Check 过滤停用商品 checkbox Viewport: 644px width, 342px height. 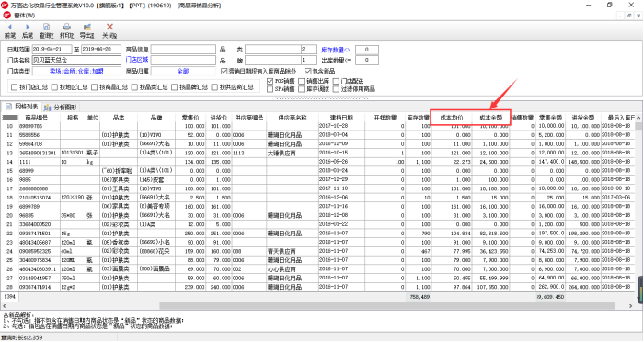pos(336,89)
